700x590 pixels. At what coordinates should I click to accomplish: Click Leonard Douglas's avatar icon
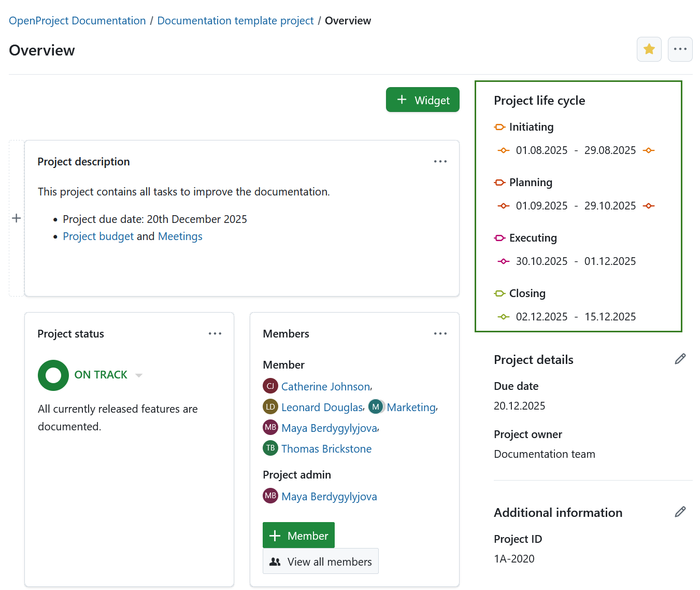270,406
